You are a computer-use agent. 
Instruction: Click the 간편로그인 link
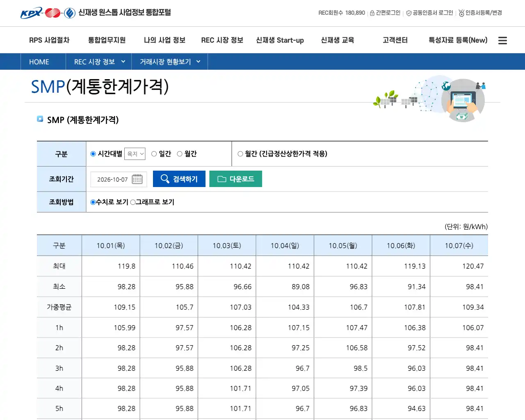pos(388,13)
